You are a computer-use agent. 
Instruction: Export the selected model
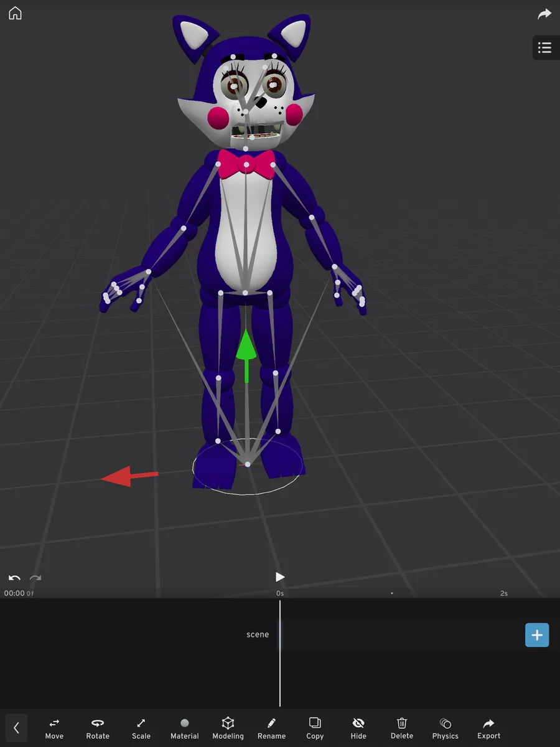489,728
